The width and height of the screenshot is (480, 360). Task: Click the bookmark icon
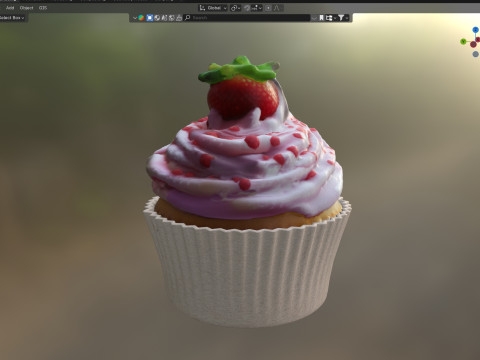coord(322,18)
